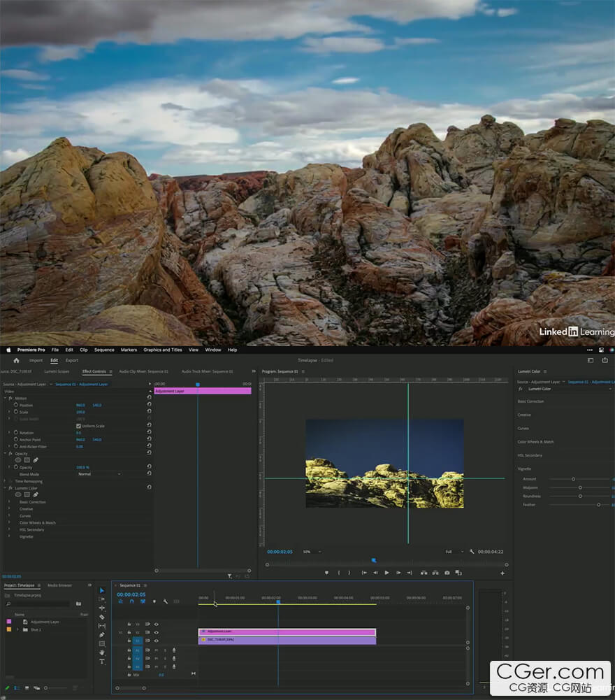Expand the Time Remapping effect
This screenshot has width=615, height=700.
tap(5, 481)
